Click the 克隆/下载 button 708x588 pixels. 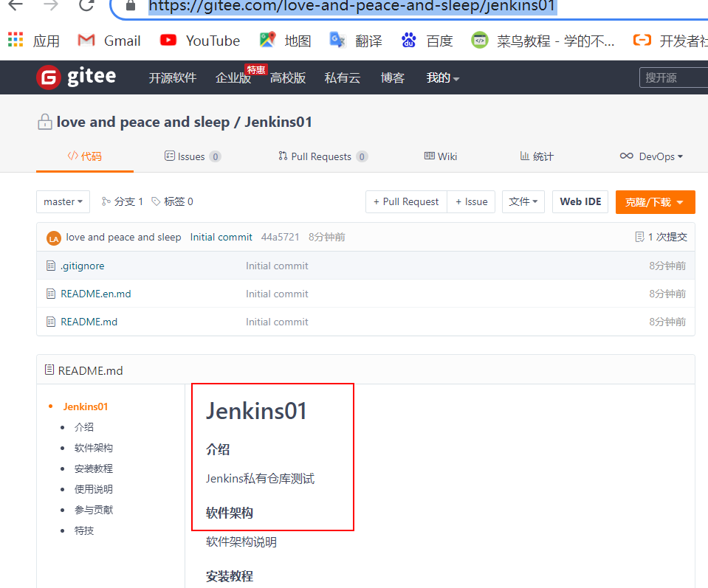(x=655, y=201)
